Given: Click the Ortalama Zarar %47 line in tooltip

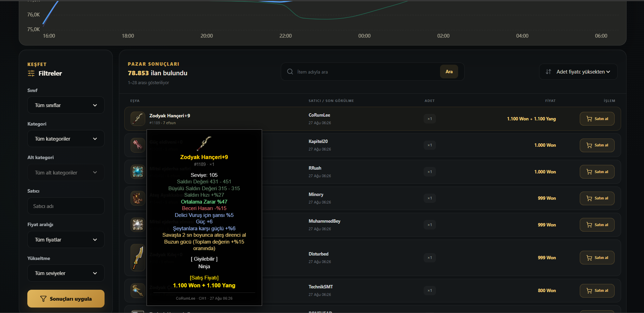Looking at the screenshot, I should 204,202.
